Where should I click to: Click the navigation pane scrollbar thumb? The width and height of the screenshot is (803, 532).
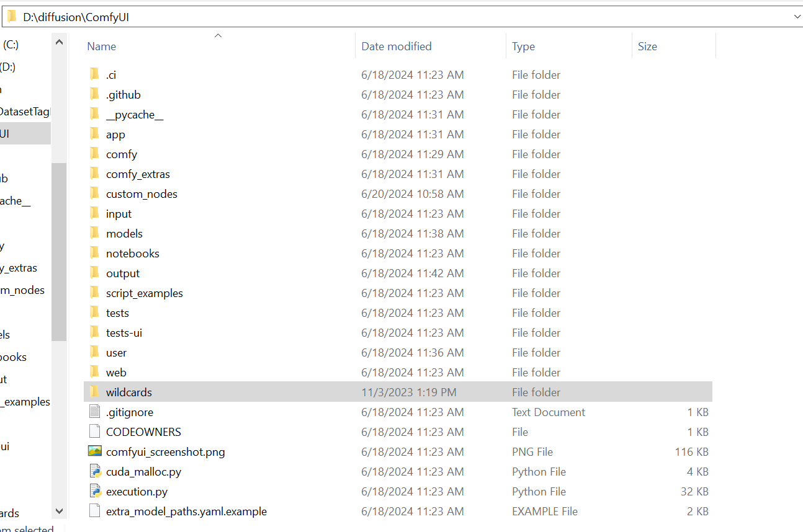coord(59,252)
